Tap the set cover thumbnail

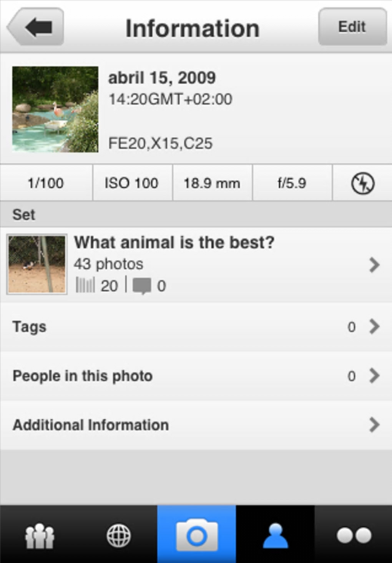point(37,265)
